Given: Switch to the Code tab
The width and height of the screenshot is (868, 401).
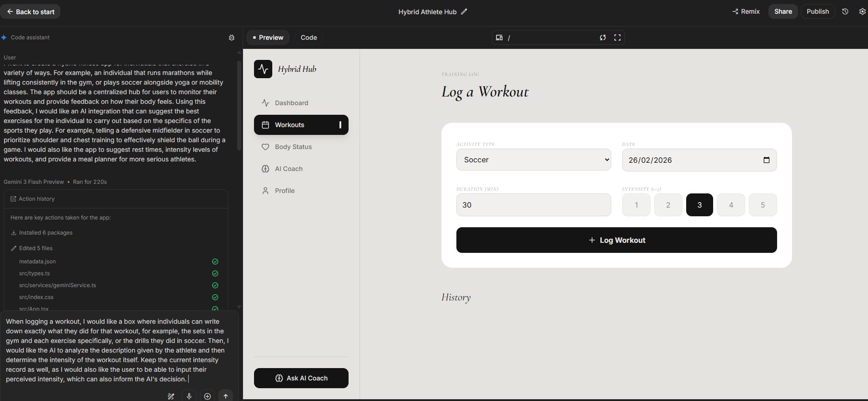Looking at the screenshot, I should [x=308, y=37].
